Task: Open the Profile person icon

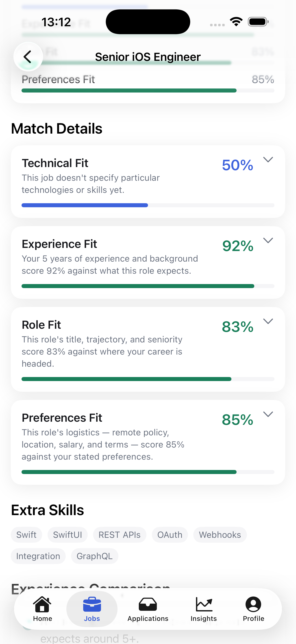Action: (253, 604)
